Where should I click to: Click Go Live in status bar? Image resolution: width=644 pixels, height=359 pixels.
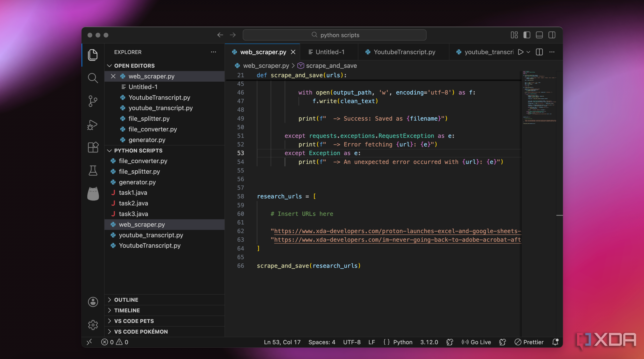click(x=476, y=342)
